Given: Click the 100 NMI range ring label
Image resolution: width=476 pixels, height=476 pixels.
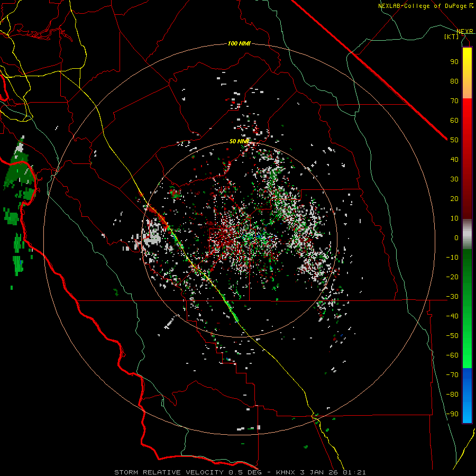Looking at the screenshot, I should [239, 44].
